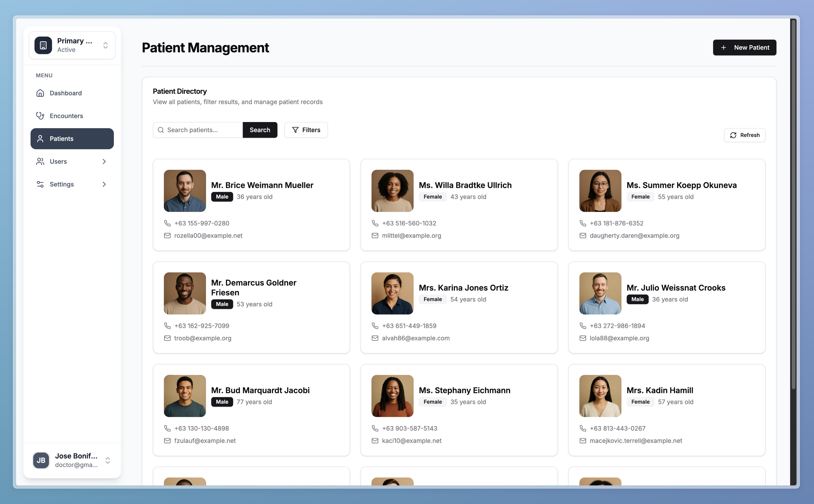Click the Users icon in the menu
814x504 pixels.
40,161
